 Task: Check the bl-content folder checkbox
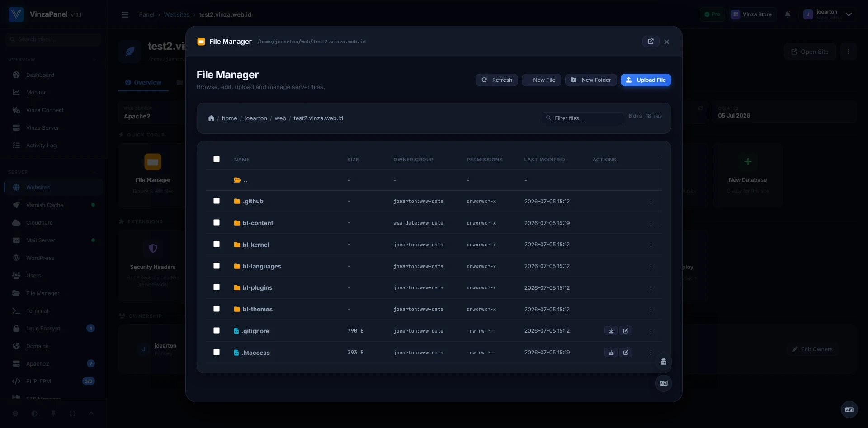217,222
